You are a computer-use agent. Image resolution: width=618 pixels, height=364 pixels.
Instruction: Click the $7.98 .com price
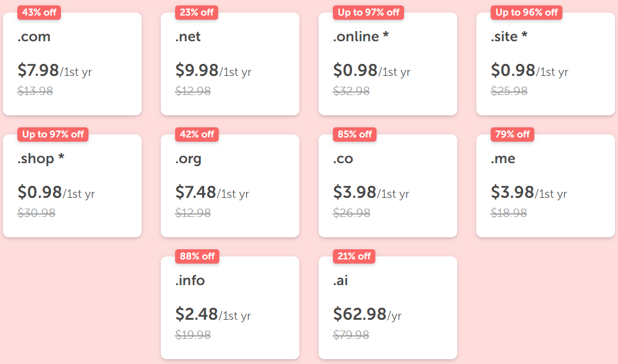38,71
